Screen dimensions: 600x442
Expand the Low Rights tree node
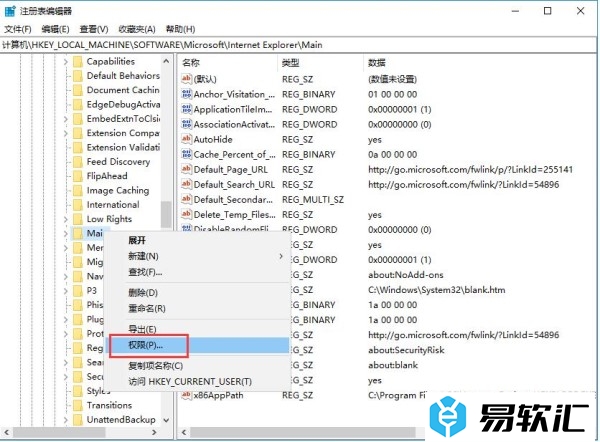coord(65,219)
